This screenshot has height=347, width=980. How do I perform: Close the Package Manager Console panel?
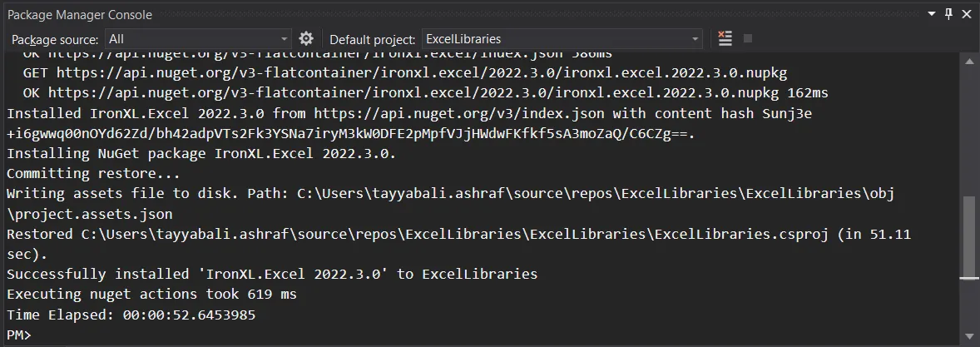(x=966, y=14)
